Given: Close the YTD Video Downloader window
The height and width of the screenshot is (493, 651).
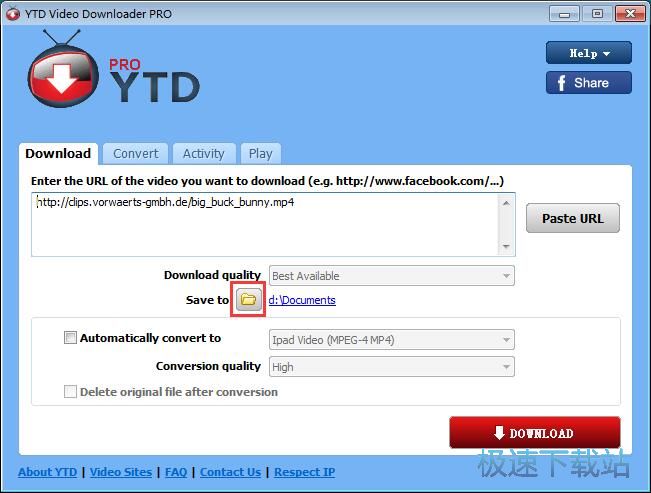Looking at the screenshot, I should pos(630,14).
